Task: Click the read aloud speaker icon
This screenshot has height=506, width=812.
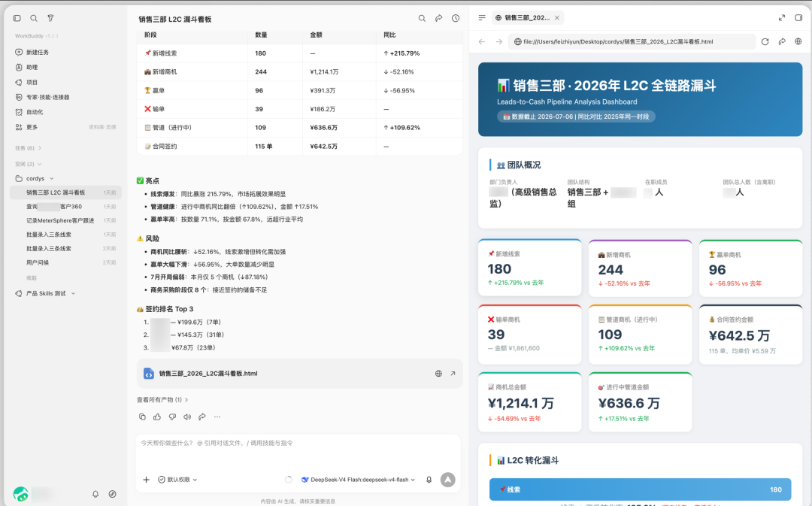Action: (187, 417)
